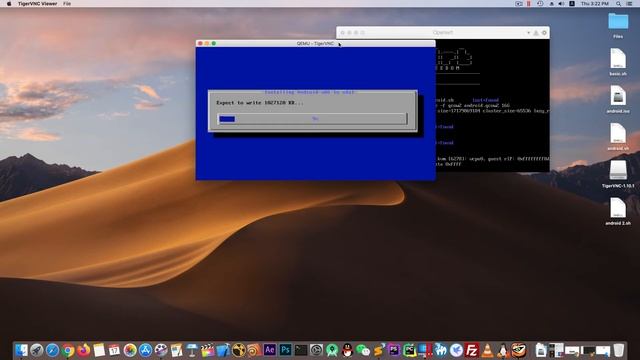Image resolution: width=640 pixels, height=360 pixels.
Task: Launch PhpStorm from the dock
Action: pos(394,350)
